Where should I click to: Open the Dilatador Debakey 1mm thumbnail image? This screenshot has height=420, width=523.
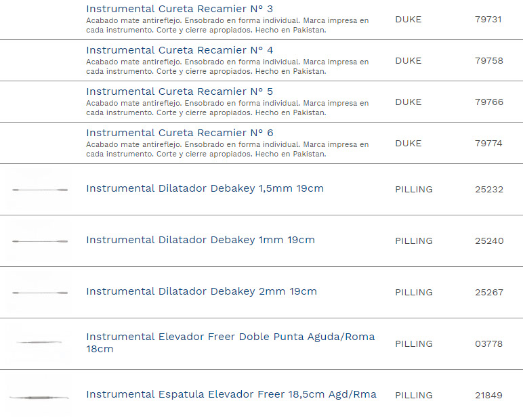coord(40,241)
